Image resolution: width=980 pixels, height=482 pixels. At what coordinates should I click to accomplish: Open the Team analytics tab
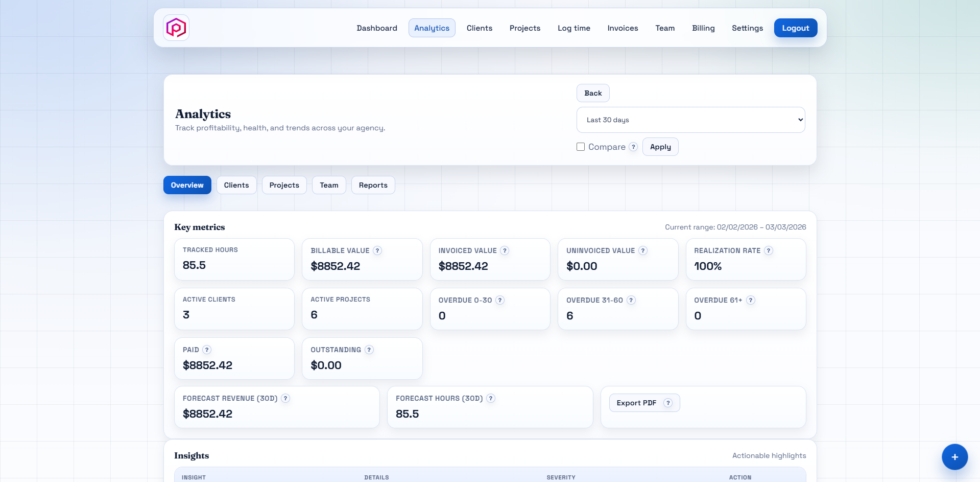pos(329,185)
